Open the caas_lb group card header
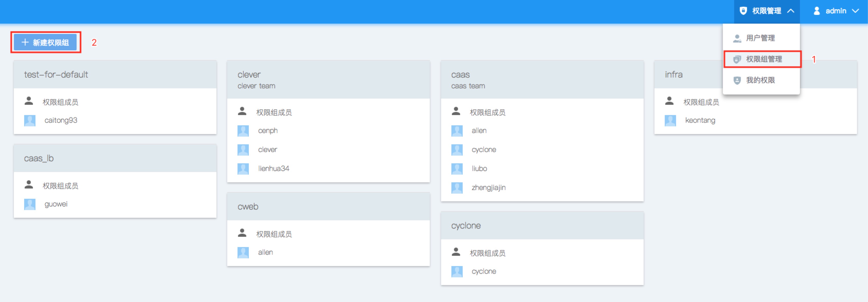Viewport: 868px width, 302px height. coord(115,158)
